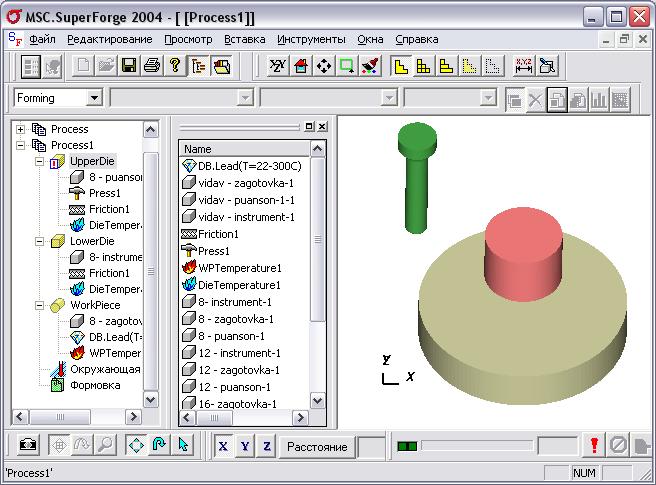Click the tree panel horizontal scroll right arrow
Image resolution: width=656 pixels, height=485 pixels.
pyautogui.click(x=133, y=417)
